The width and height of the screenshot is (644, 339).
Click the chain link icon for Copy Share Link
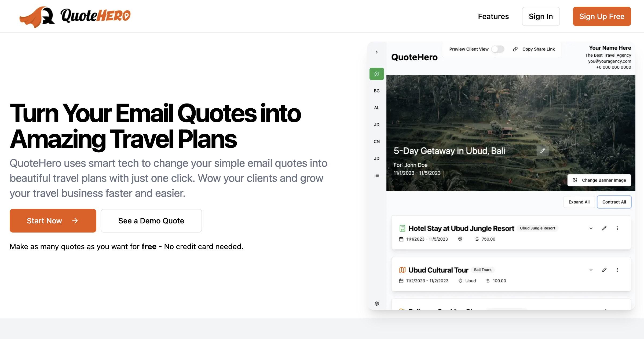[x=515, y=49]
